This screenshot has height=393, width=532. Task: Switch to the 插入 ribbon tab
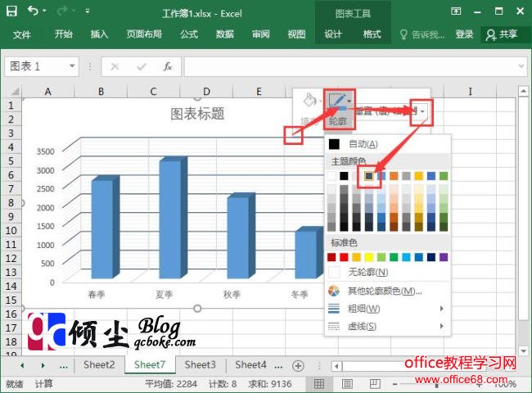coord(99,34)
